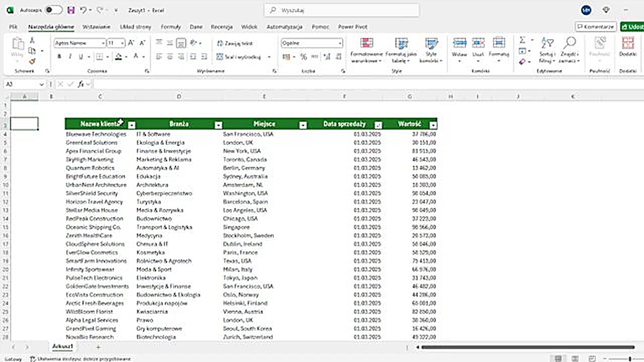Image resolution: width=644 pixels, height=362 pixels.
Task: Click the fill color bucket swatch
Action: point(118,57)
